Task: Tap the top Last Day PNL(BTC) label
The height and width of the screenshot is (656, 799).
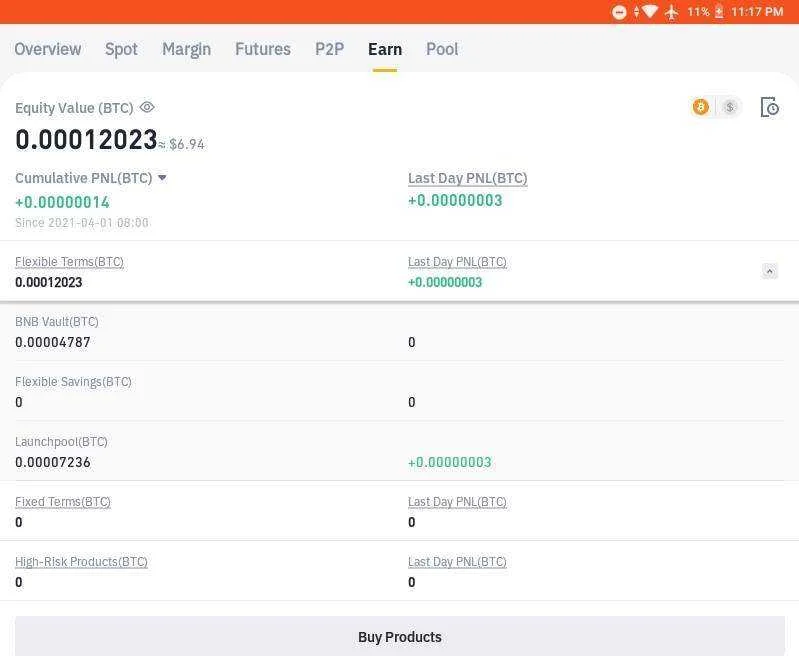Action: (467, 178)
